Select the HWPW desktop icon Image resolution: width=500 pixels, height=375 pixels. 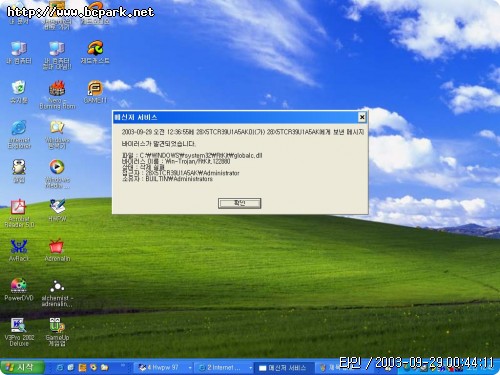[x=57, y=210]
